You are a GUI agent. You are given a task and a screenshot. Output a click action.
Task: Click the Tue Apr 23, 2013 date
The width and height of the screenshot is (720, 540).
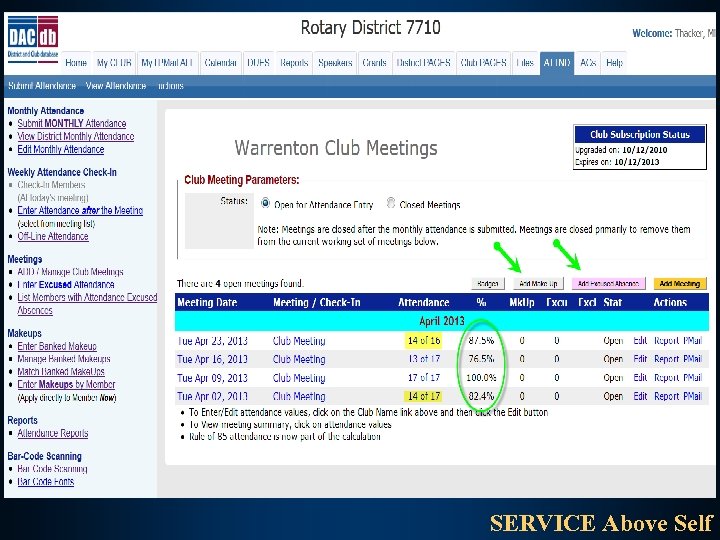[x=212, y=341]
